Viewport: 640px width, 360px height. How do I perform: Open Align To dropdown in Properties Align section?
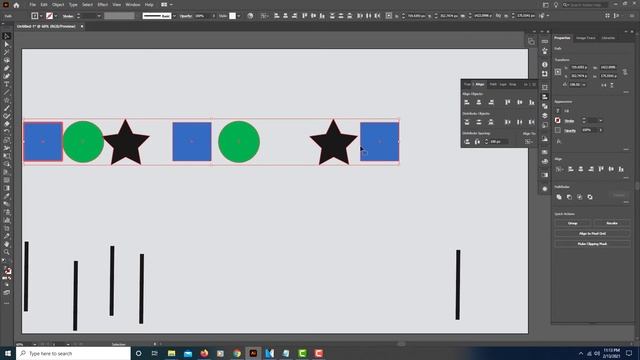[x=560, y=169]
